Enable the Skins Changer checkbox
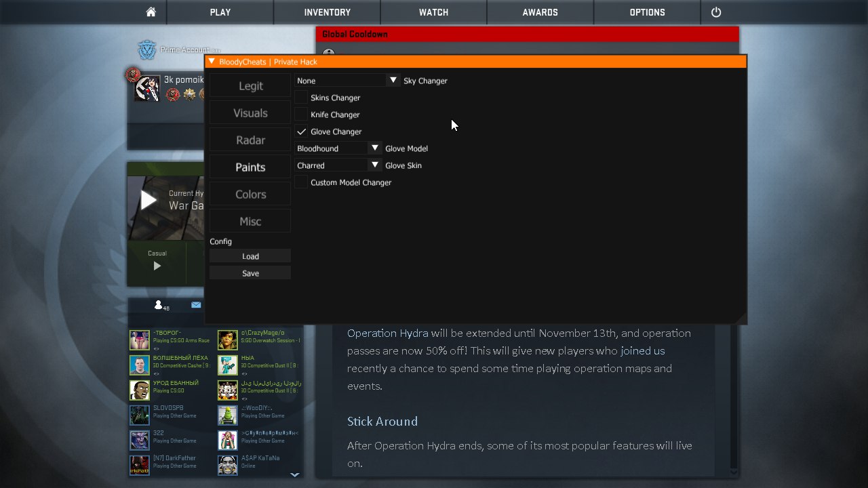 tap(302, 98)
